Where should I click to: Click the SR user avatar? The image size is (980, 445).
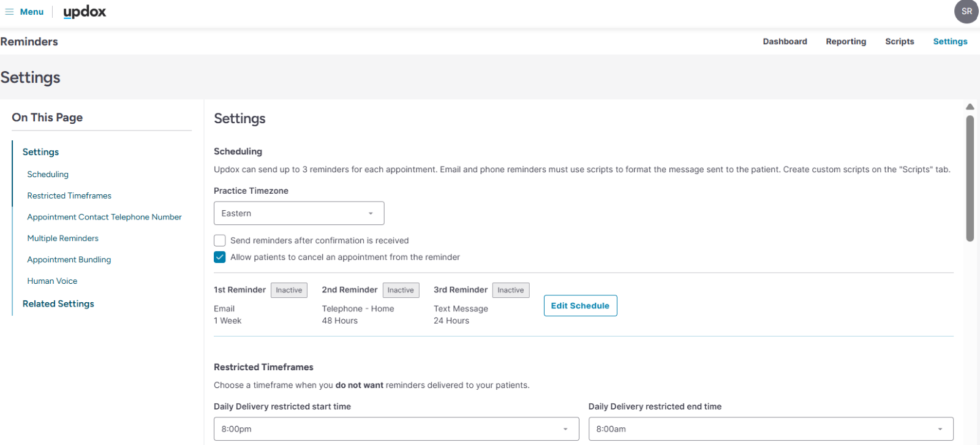pyautogui.click(x=967, y=12)
